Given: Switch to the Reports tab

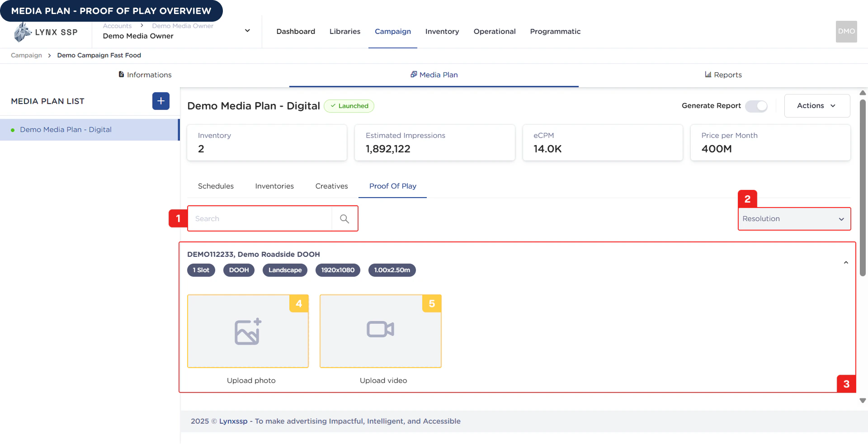Looking at the screenshot, I should click(x=723, y=75).
